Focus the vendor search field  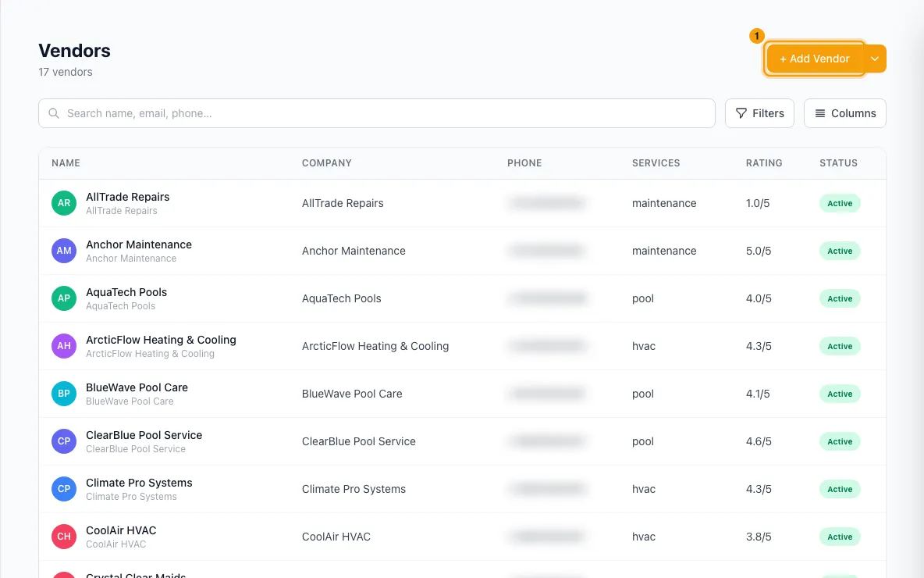pyautogui.click(x=377, y=113)
